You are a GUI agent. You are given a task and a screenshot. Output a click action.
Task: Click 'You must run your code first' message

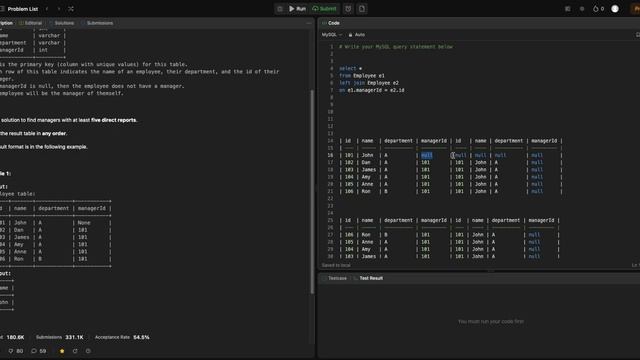pyautogui.click(x=491, y=321)
